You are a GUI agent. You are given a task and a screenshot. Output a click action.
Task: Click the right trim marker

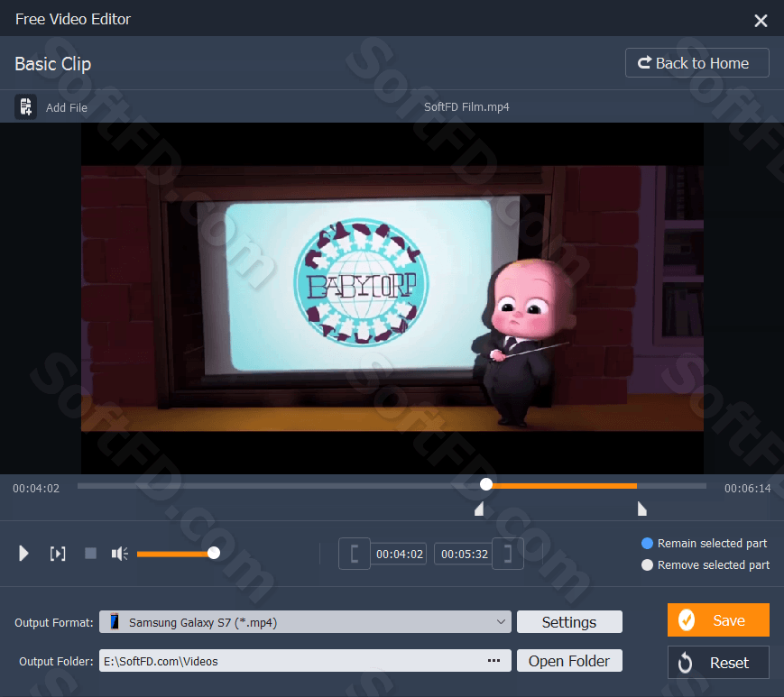(642, 509)
